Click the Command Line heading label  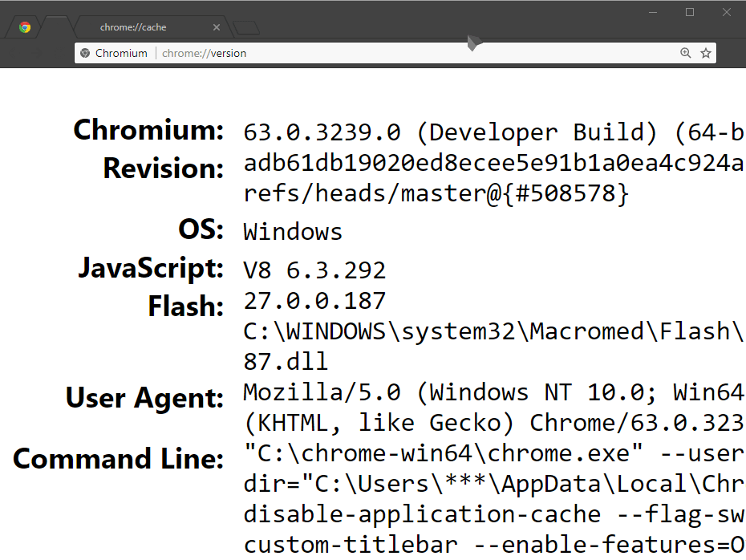point(118,459)
